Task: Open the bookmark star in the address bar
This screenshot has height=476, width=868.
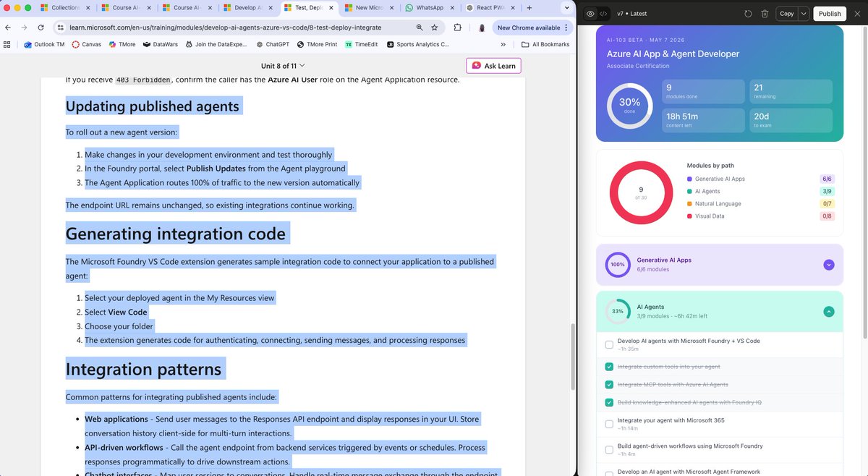Action: click(434, 27)
